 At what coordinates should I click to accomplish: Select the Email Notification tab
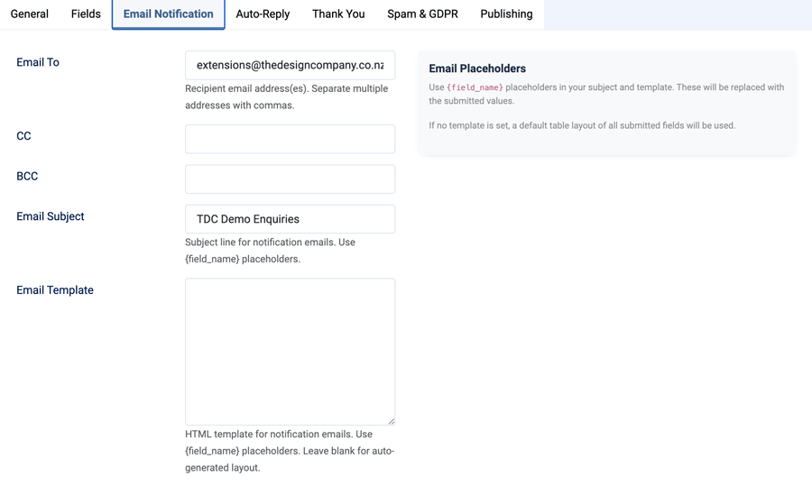169,14
